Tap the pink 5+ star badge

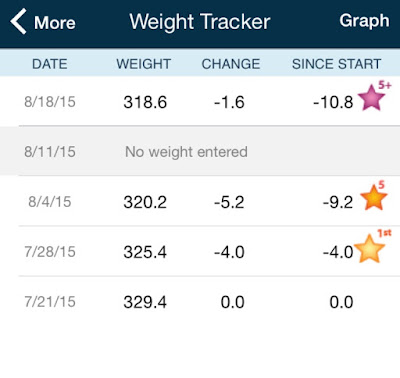click(x=374, y=96)
